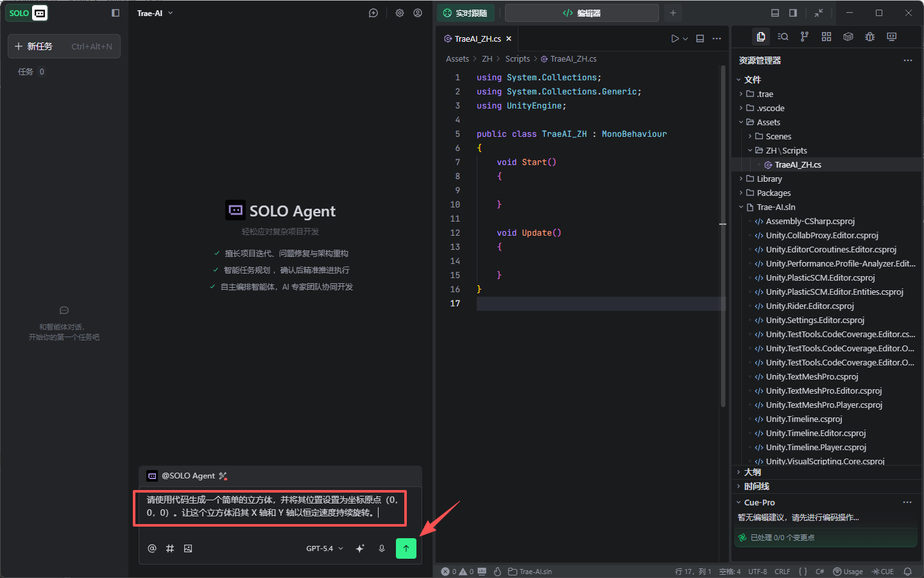The width and height of the screenshot is (924, 578).
Task: Start a new chat with the chat-plus icon
Action: [x=373, y=13]
